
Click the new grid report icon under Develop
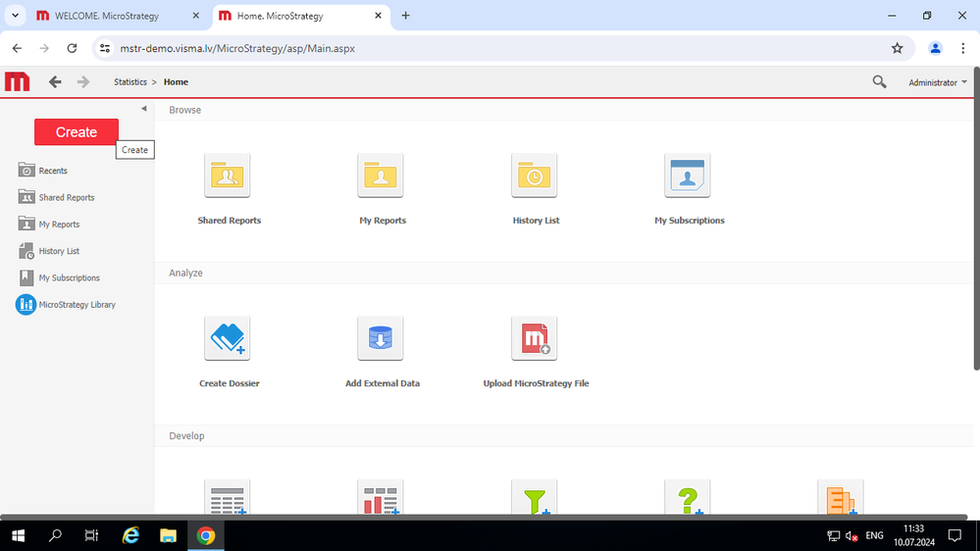tap(228, 498)
